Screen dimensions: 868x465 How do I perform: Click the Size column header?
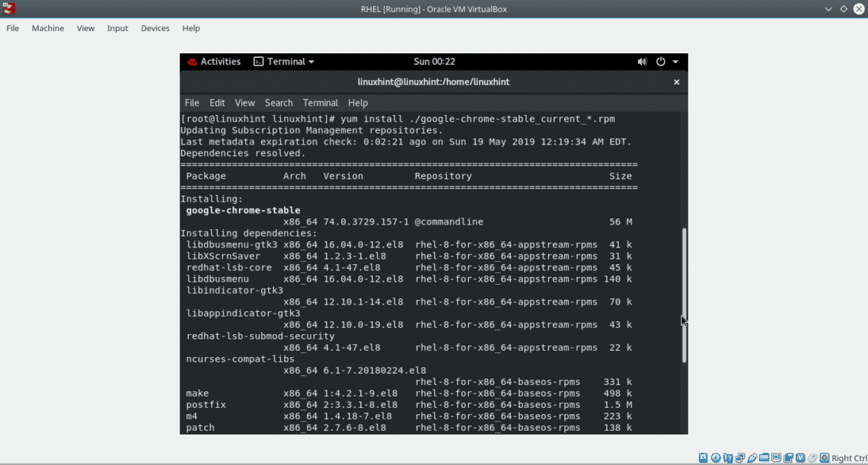click(x=621, y=176)
